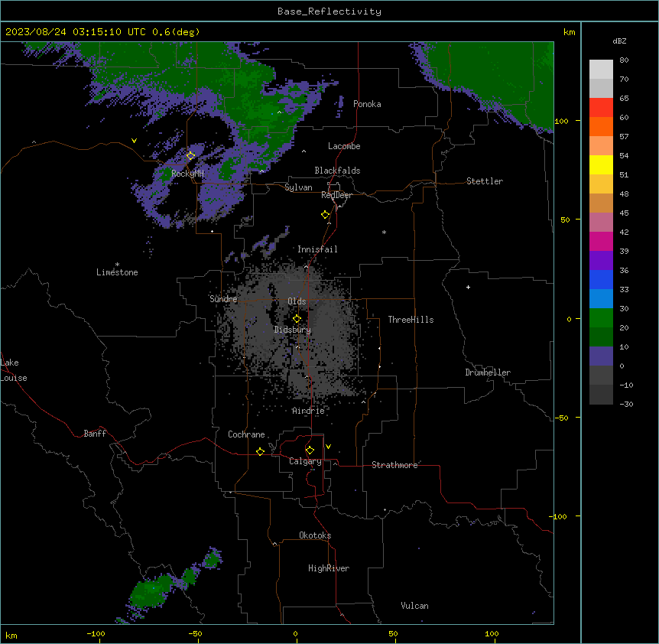
Task: Click the light gray 80 dBZ swatch
Action: tap(601, 69)
